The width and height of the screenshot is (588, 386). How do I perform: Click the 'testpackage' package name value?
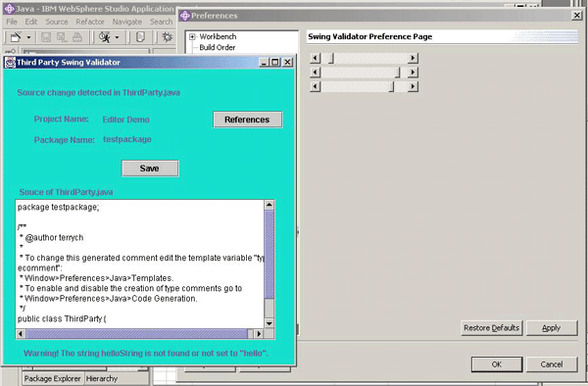127,139
